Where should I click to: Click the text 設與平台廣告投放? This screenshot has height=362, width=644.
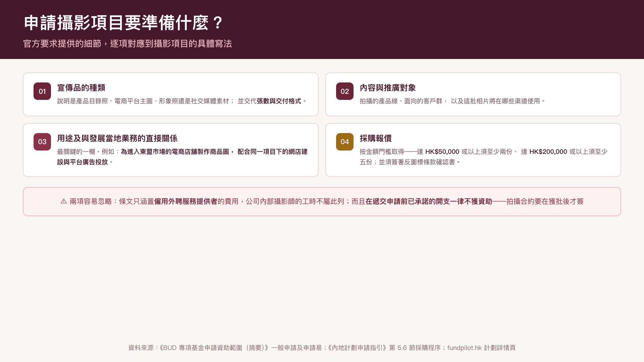tap(83, 162)
